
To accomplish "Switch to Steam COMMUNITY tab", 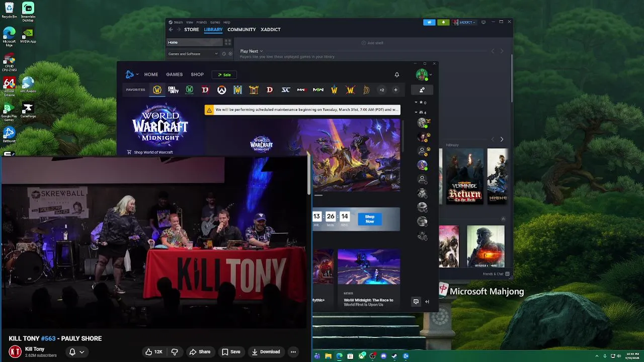I will click(242, 30).
